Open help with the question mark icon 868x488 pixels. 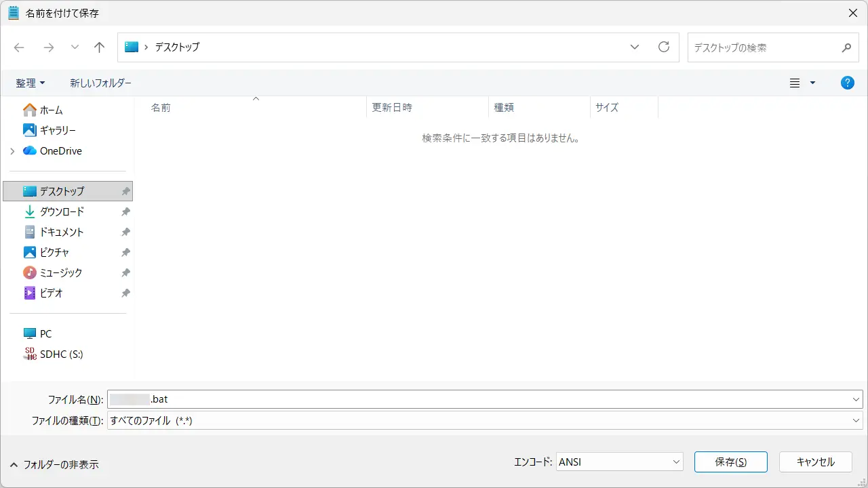click(847, 83)
